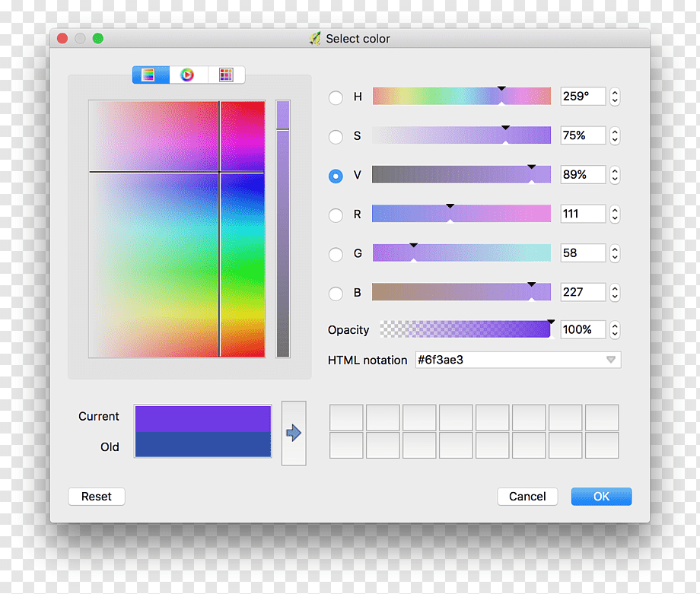Image resolution: width=700 pixels, height=594 pixels.
Task: Click the vertical value slider beside color box
Action: (x=283, y=228)
